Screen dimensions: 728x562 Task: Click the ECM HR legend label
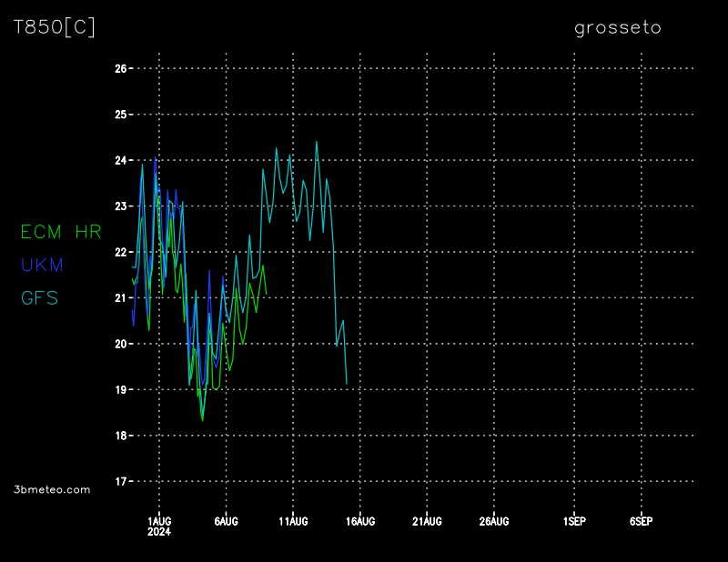point(61,232)
